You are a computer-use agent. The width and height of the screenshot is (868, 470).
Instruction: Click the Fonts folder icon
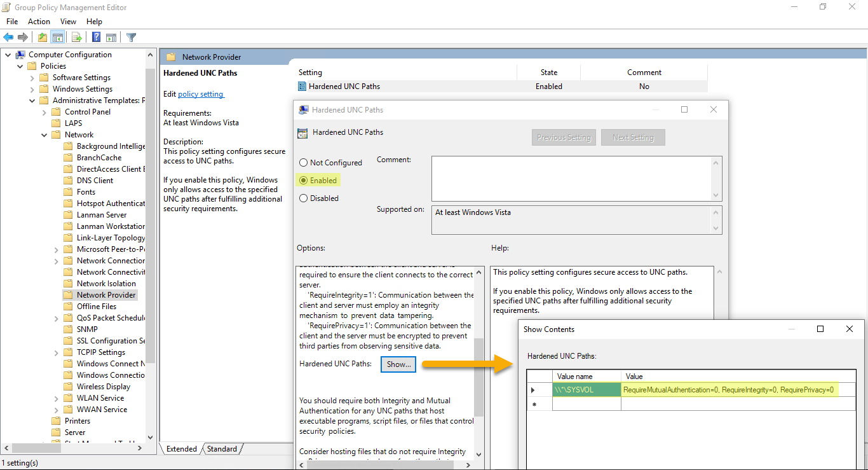[x=69, y=192]
